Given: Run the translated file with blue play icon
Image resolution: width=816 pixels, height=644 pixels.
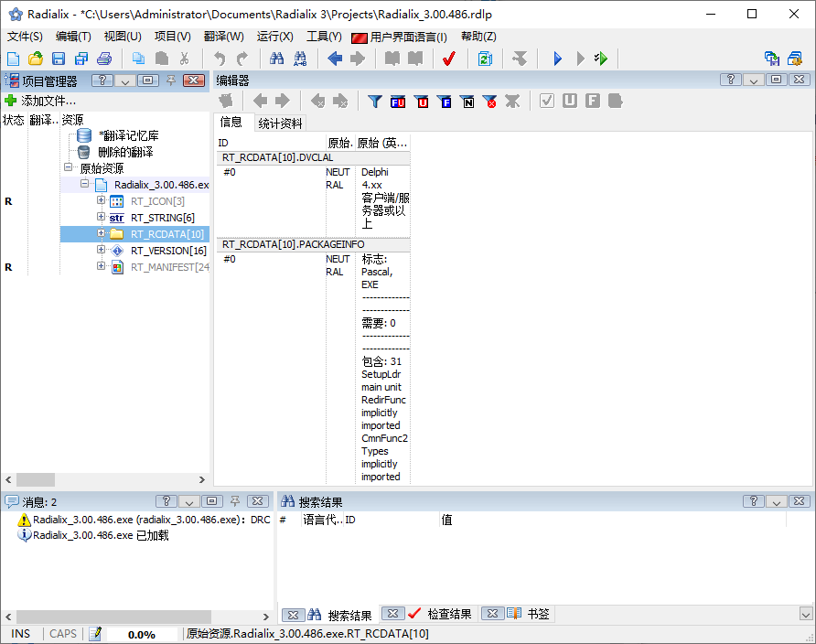Looking at the screenshot, I should [558, 58].
